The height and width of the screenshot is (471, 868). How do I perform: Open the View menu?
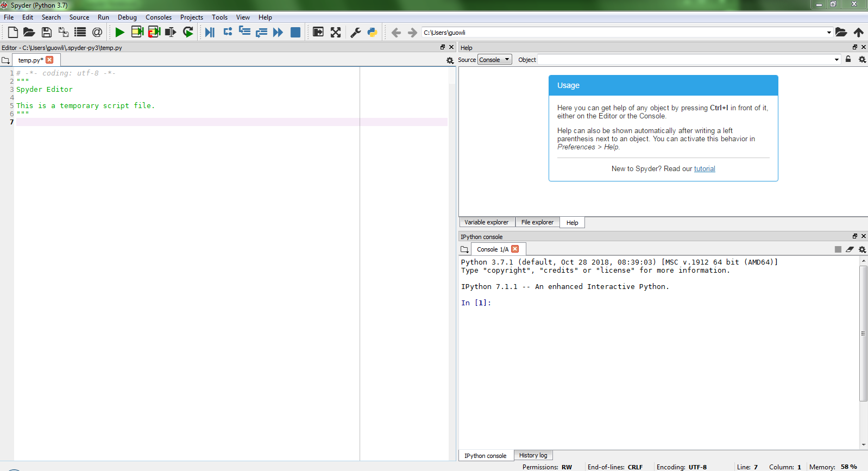[243, 17]
